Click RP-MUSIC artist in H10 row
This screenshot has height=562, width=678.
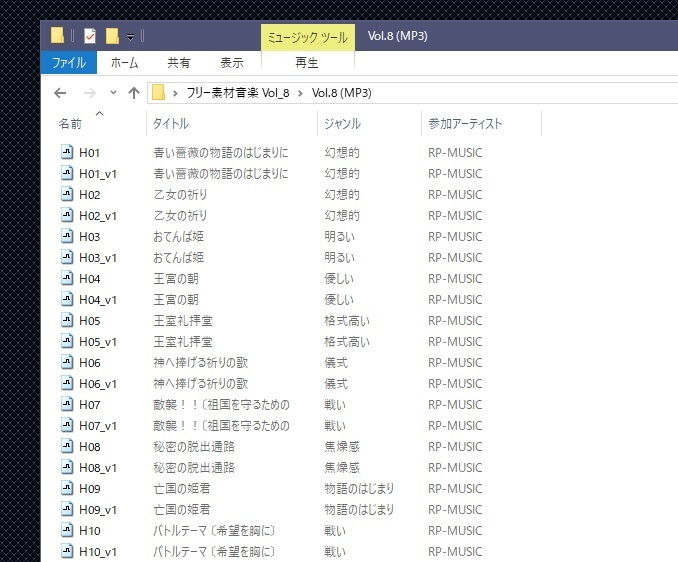point(455,530)
